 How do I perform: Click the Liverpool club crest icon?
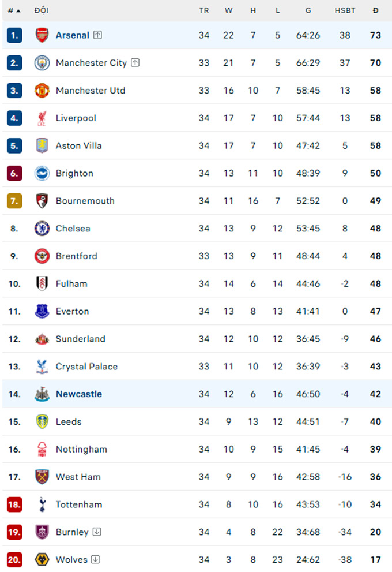pyautogui.click(x=42, y=118)
